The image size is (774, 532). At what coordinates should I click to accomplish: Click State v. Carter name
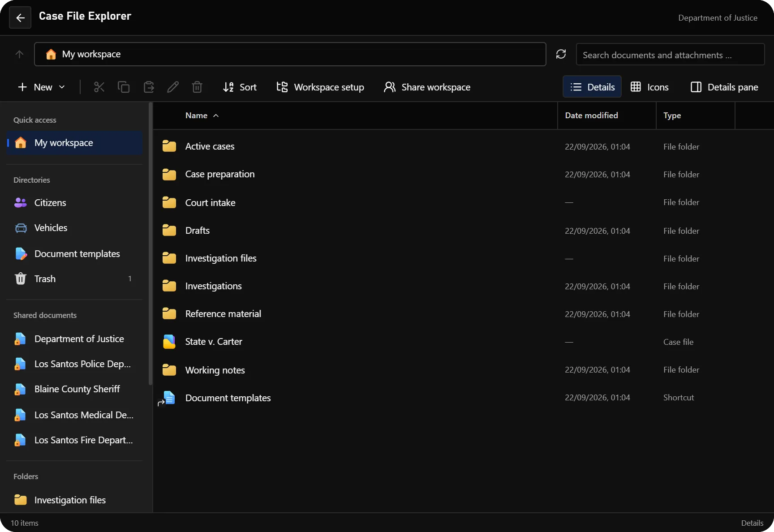coord(214,342)
